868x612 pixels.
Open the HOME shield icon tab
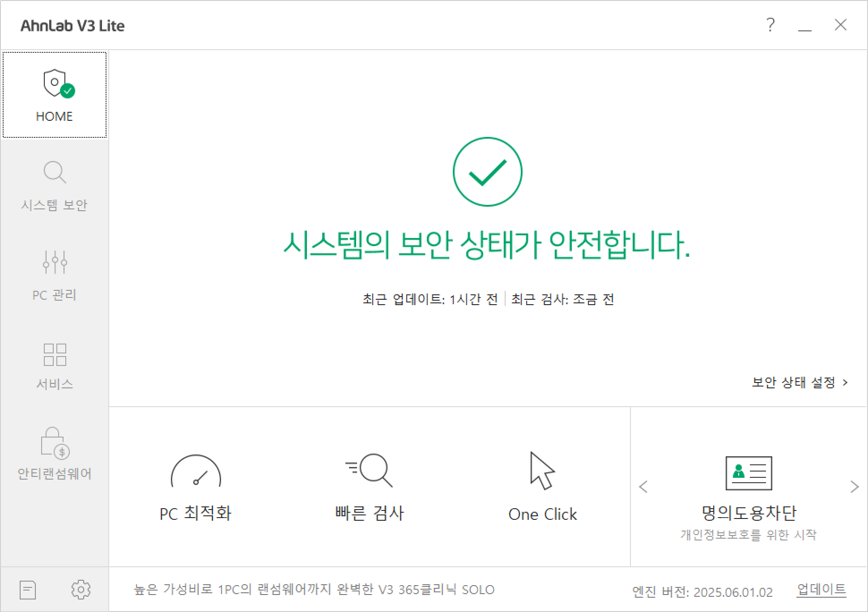[55, 95]
